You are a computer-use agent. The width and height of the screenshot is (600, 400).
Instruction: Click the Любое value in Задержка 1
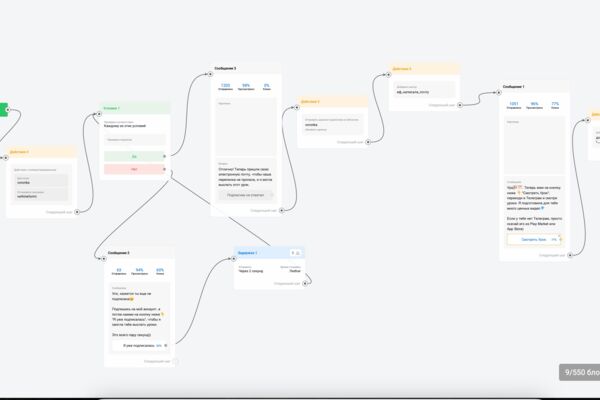click(x=295, y=271)
